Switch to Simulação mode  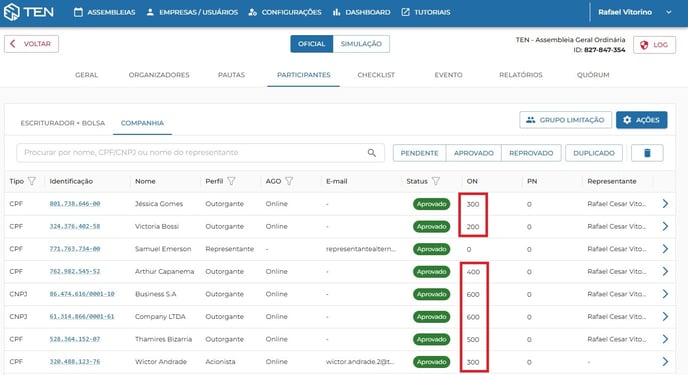(x=361, y=44)
